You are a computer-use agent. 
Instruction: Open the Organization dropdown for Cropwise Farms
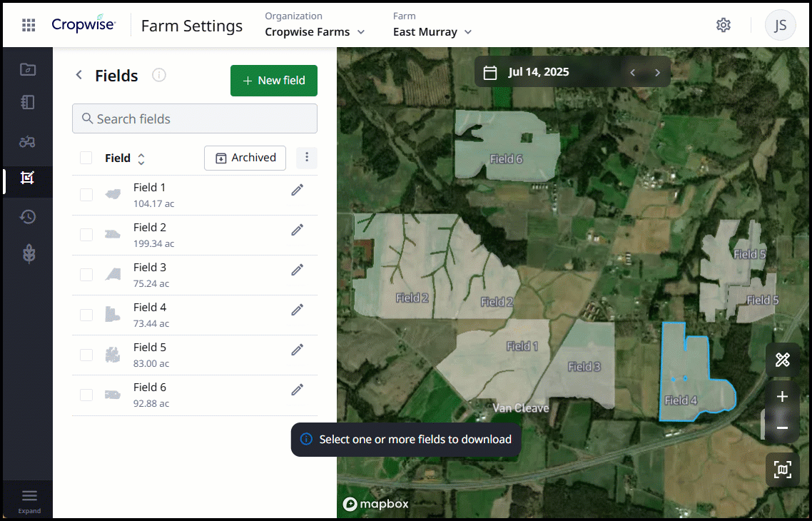(315, 31)
